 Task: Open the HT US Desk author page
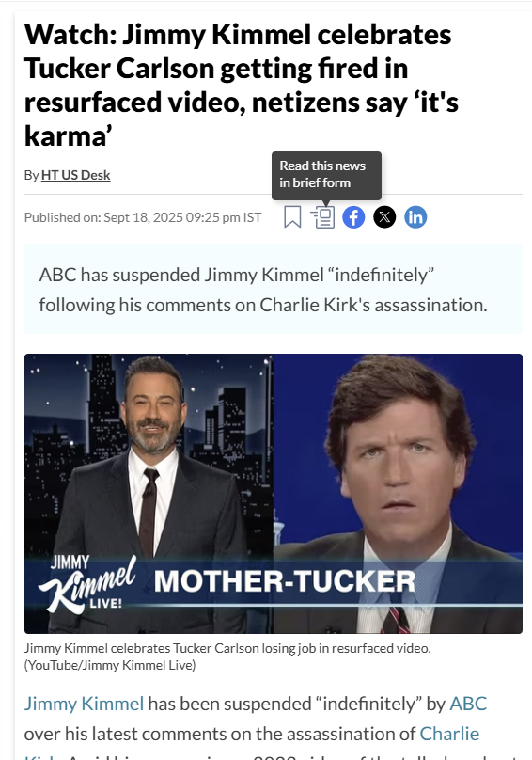76,175
